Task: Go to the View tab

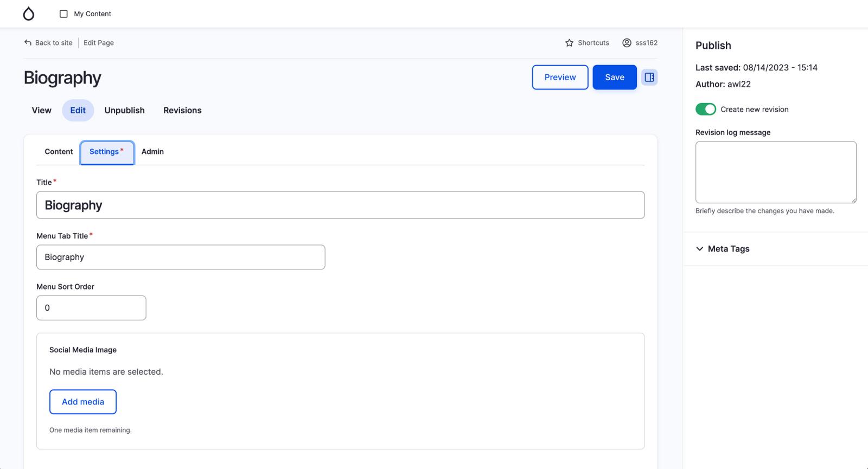Action: click(x=41, y=111)
